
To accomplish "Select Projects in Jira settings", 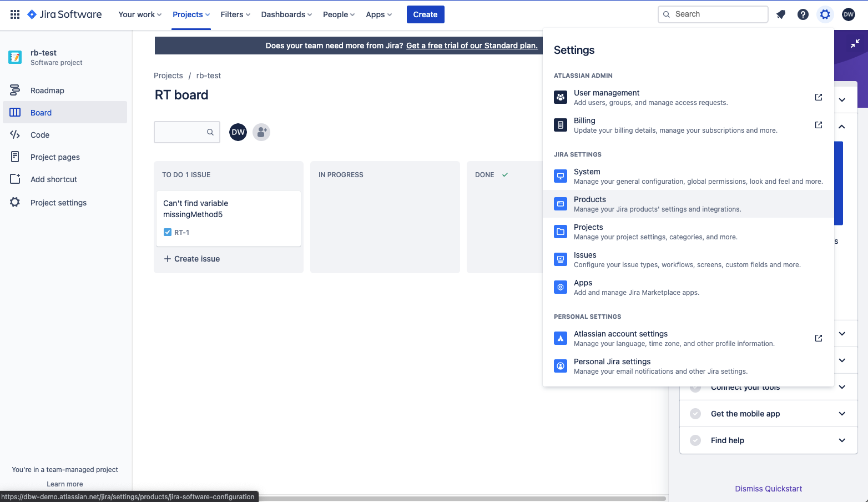I will click(x=688, y=232).
